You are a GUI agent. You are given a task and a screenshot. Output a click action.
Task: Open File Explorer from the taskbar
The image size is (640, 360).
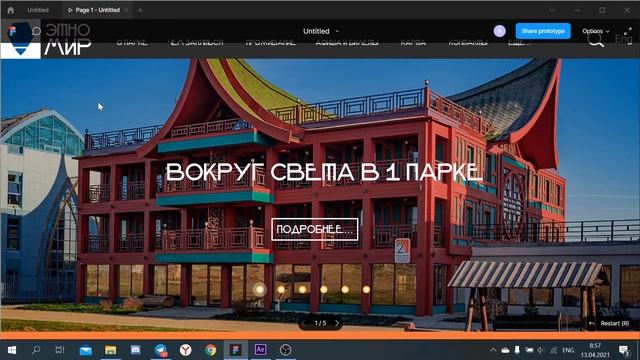pyautogui.click(x=111, y=350)
